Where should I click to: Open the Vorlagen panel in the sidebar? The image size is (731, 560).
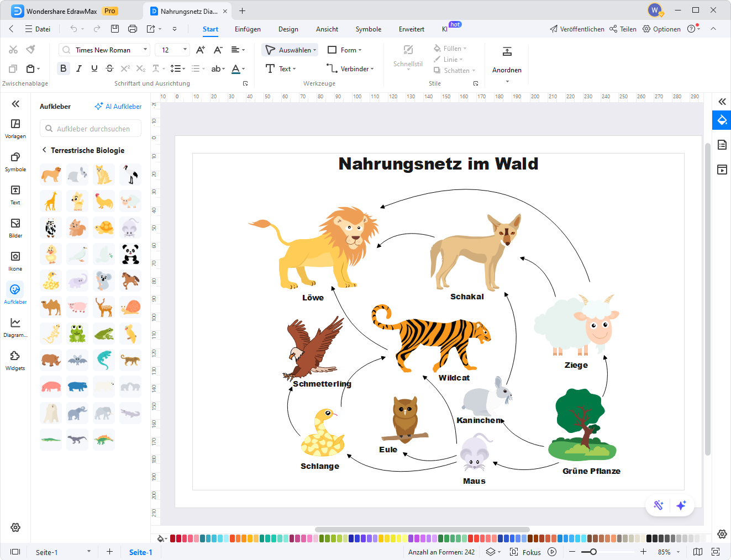[15, 128]
